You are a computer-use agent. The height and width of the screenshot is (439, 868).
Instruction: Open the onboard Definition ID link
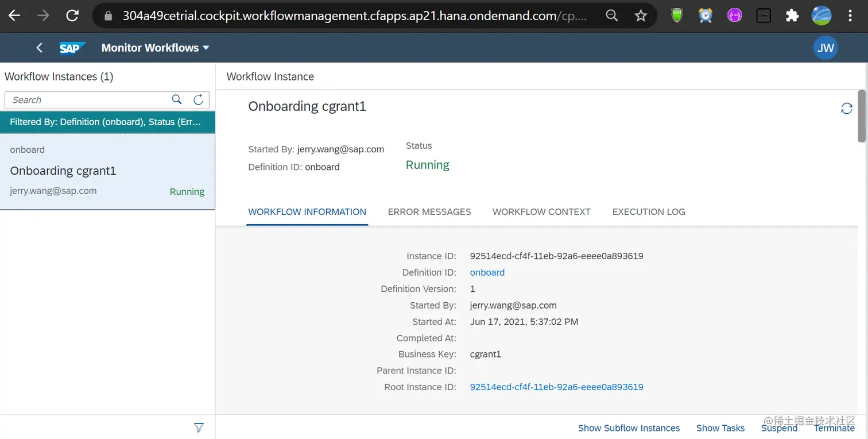[487, 272]
